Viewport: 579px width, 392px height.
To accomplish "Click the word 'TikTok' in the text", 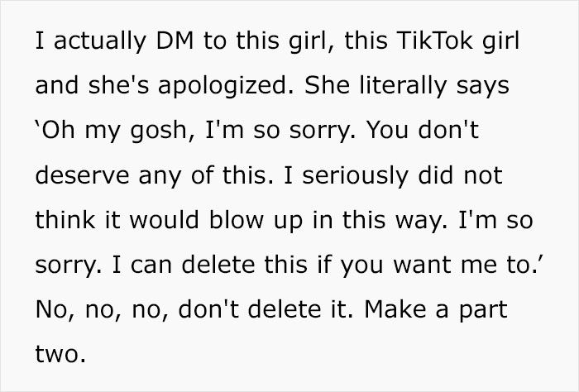I will [434, 41].
